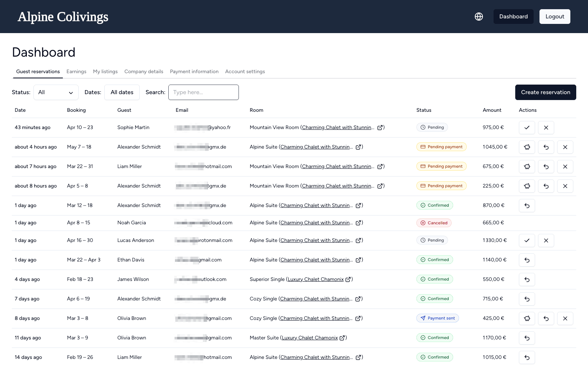Click the undo icon on Ethan Davis's confirmed booking
This screenshot has height=367, width=588.
click(527, 260)
